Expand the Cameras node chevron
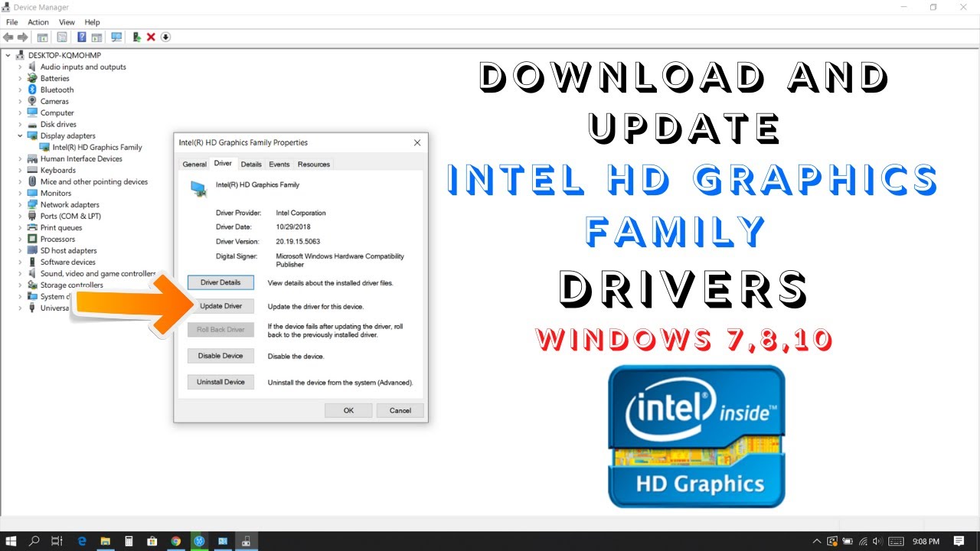Screen dimensions: 980x551 pyautogui.click(x=21, y=101)
